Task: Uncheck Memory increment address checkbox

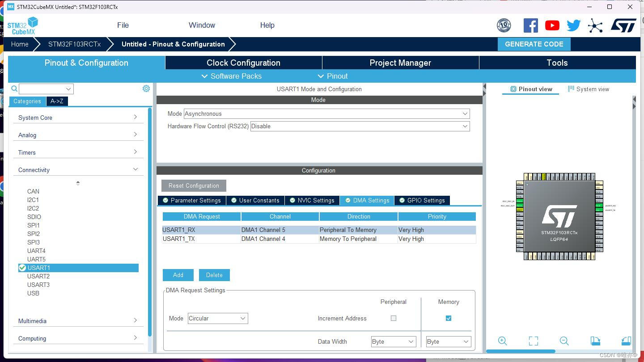Action: (x=449, y=318)
